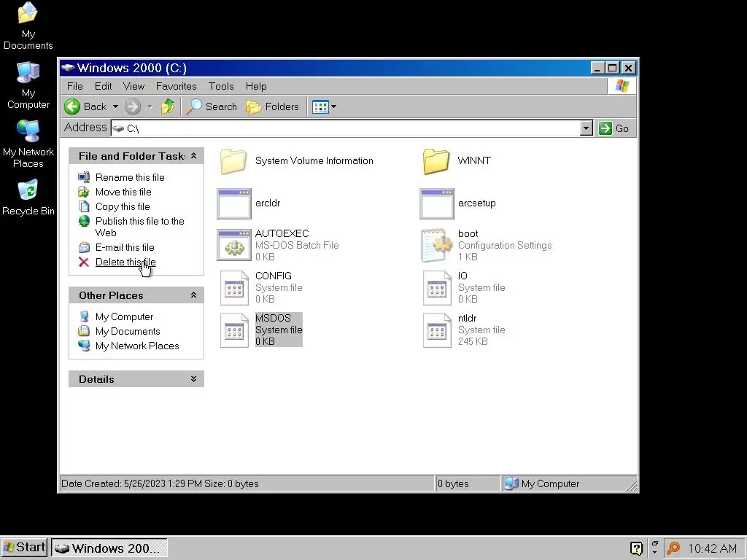This screenshot has width=747, height=560.
Task: Click the greyed Forward arrow button
Action: point(133,106)
